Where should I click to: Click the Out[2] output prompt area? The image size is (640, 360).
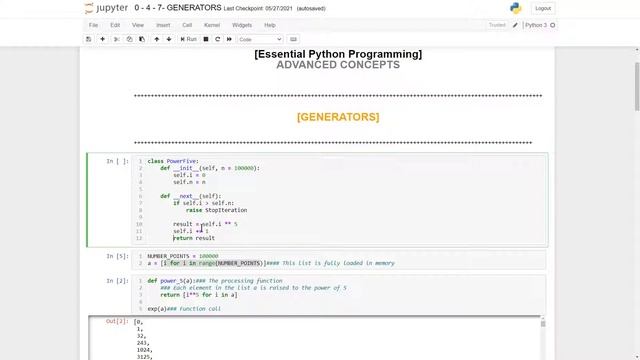coord(117,321)
